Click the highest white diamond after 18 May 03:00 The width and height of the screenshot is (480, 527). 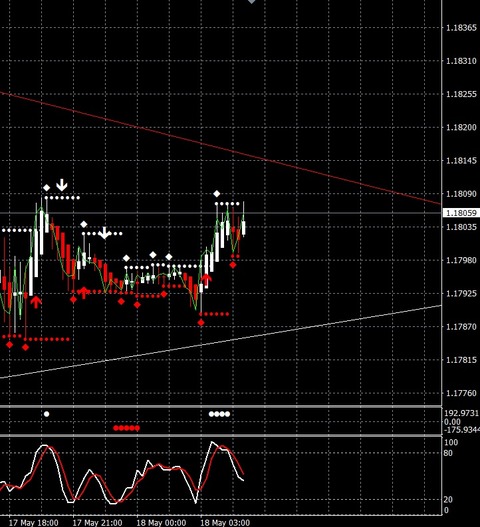217,194
